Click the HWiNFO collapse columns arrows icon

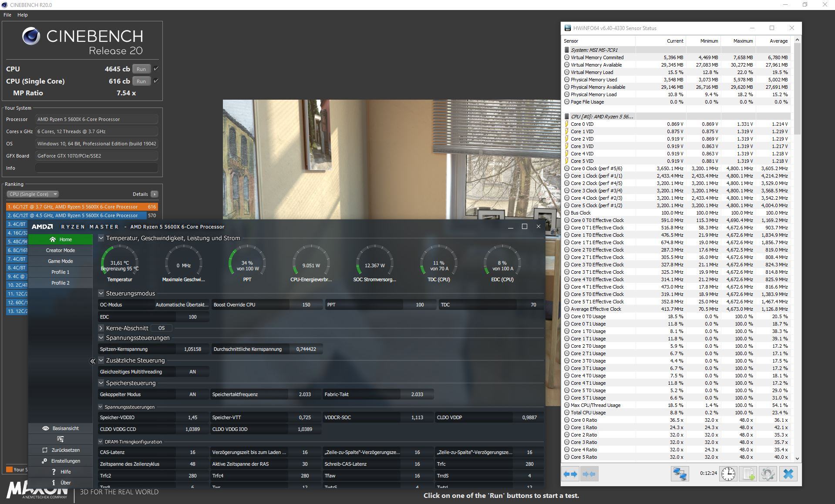pyautogui.click(x=589, y=474)
